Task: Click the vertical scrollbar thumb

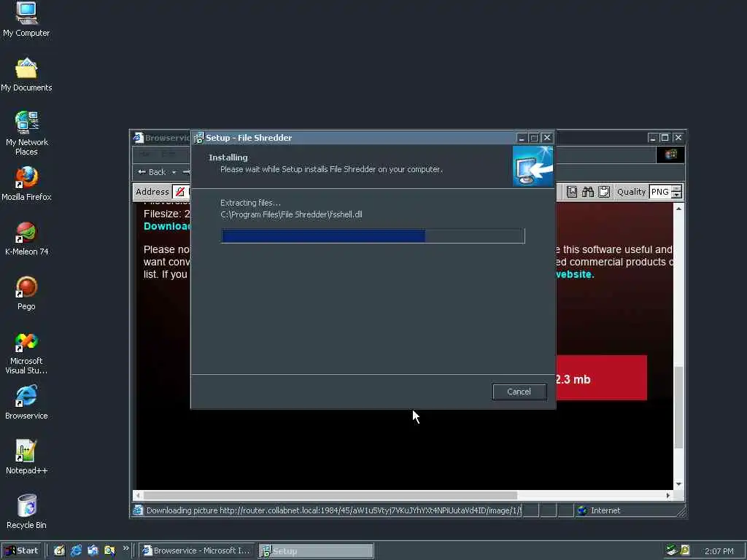Action: pos(678,407)
